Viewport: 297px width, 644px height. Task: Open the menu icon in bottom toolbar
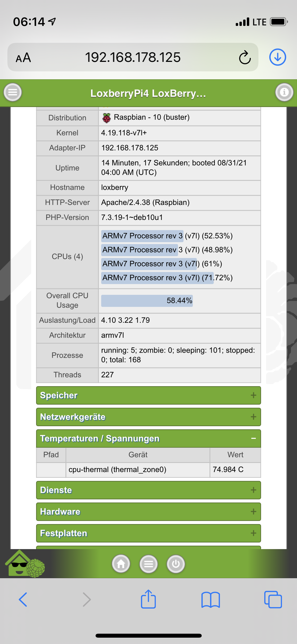(x=149, y=564)
